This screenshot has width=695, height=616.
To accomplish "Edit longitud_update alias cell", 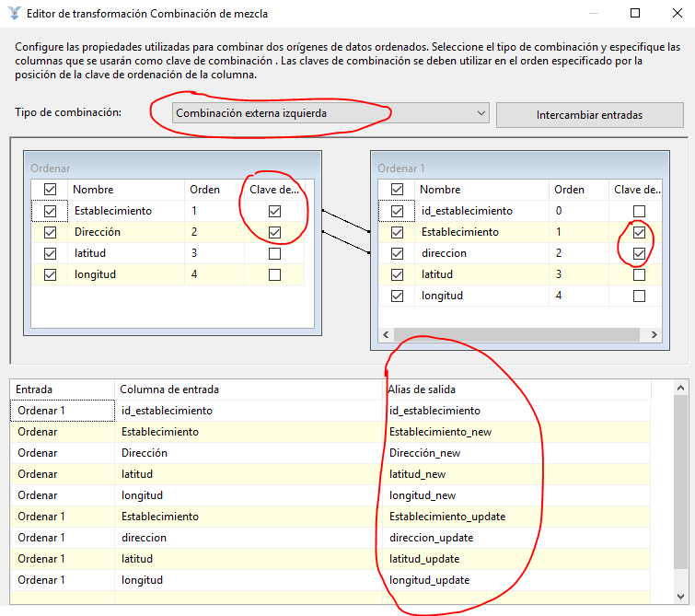I will click(516, 580).
